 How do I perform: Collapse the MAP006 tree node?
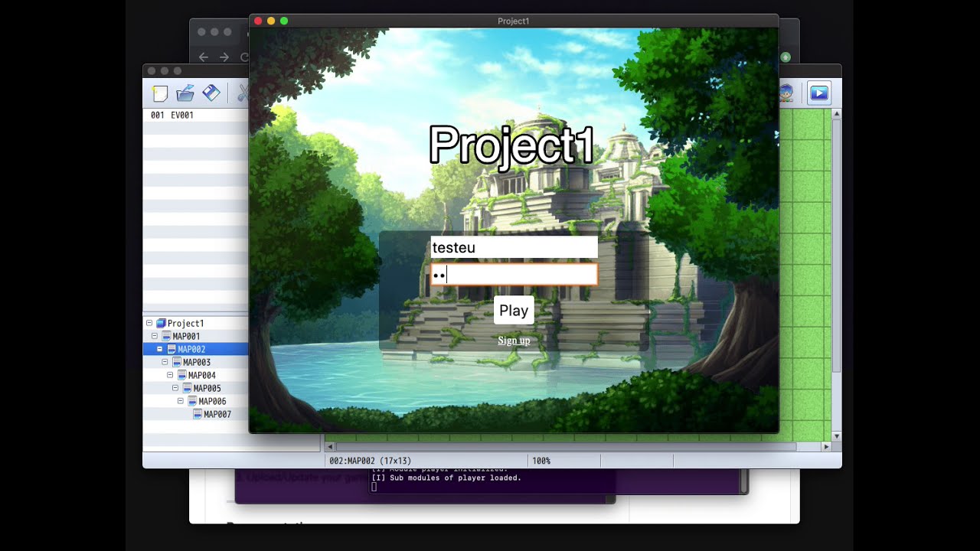pyautogui.click(x=181, y=401)
